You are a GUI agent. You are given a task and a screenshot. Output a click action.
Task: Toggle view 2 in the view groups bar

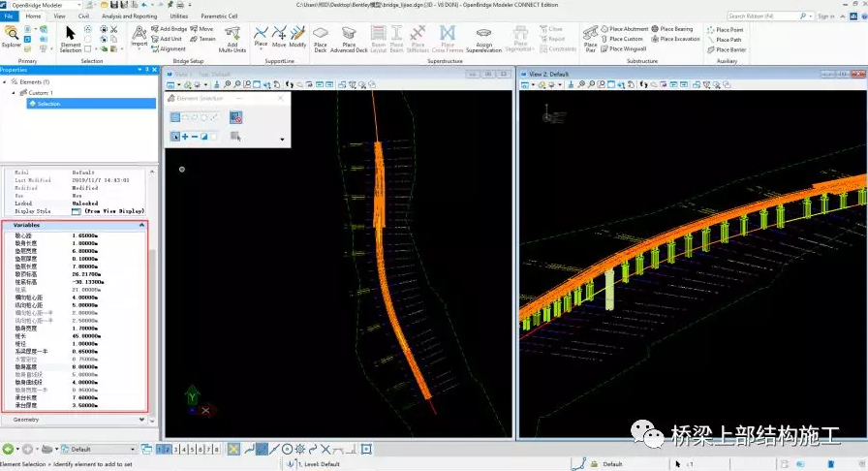pos(168,450)
